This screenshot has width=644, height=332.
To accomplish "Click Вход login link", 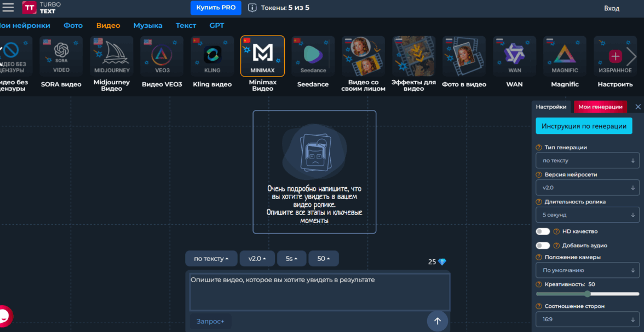I will coord(612,8).
